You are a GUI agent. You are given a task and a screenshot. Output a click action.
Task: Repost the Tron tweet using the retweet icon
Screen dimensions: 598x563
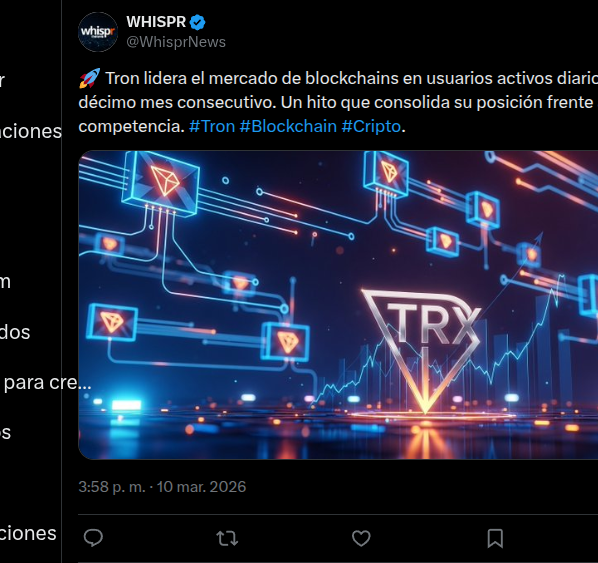[227, 538]
